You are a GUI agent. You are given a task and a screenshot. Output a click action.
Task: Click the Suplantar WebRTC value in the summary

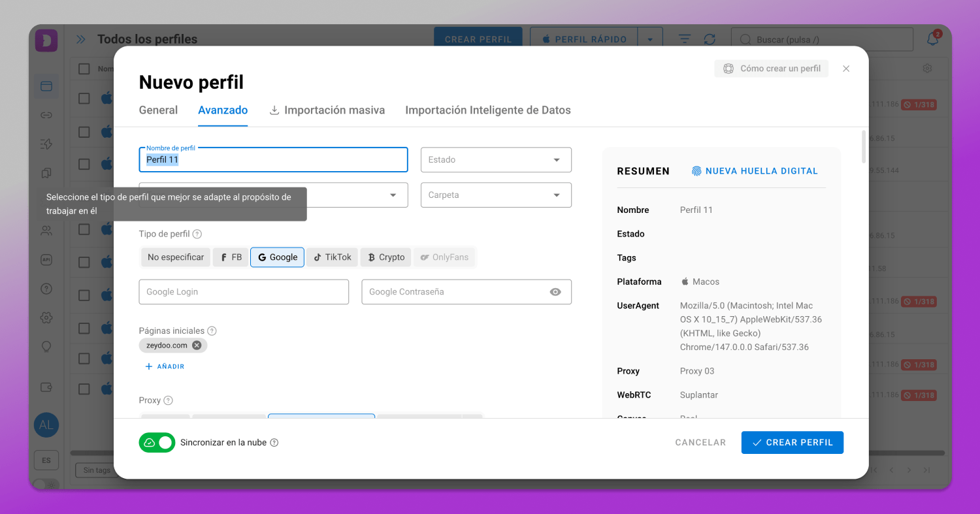click(699, 395)
